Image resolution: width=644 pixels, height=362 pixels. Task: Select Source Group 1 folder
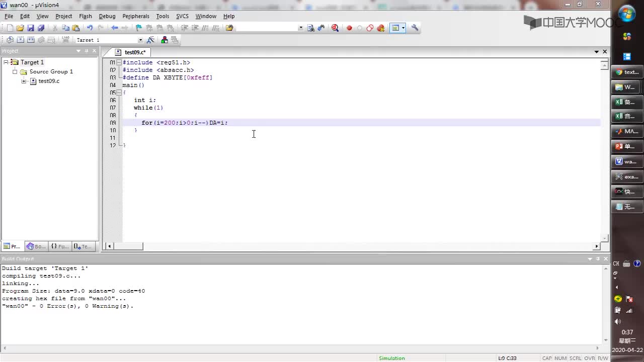[51, 71]
